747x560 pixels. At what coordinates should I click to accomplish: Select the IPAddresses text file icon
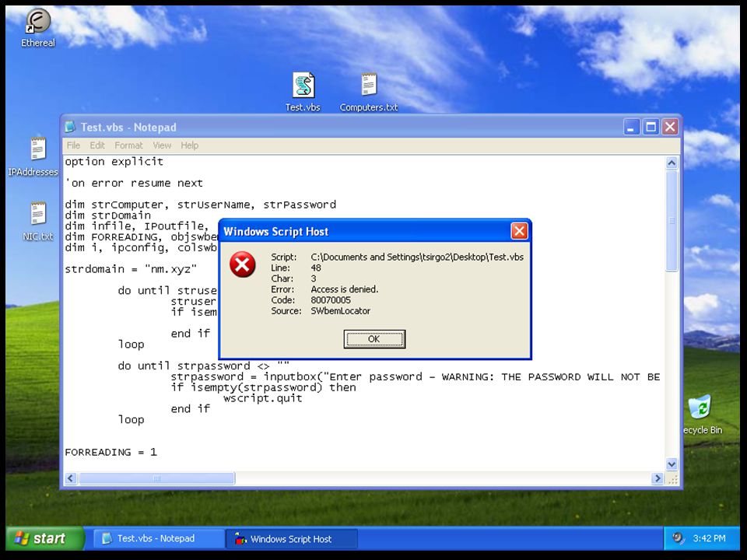[x=33, y=156]
